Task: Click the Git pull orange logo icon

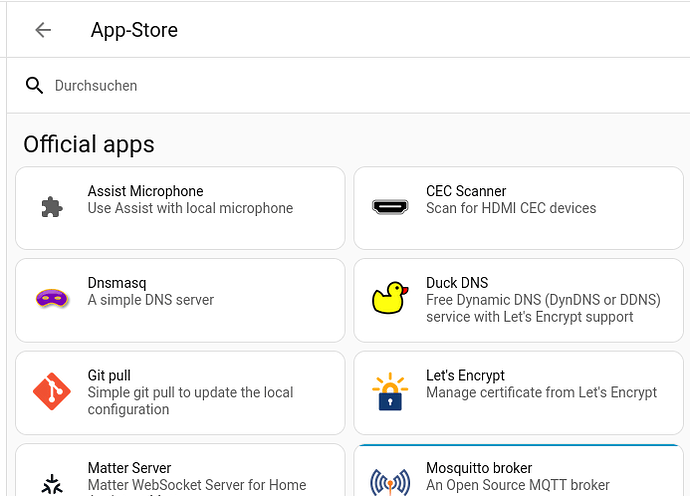Action: [52, 391]
